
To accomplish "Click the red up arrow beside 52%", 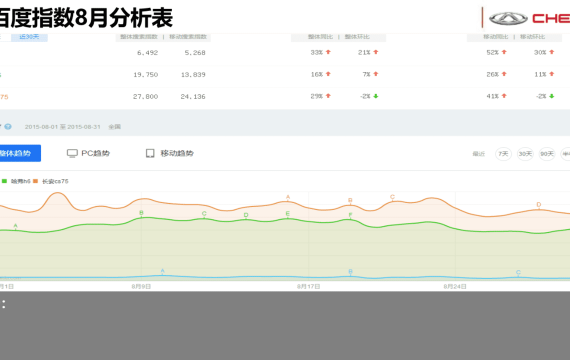I will click(504, 52).
